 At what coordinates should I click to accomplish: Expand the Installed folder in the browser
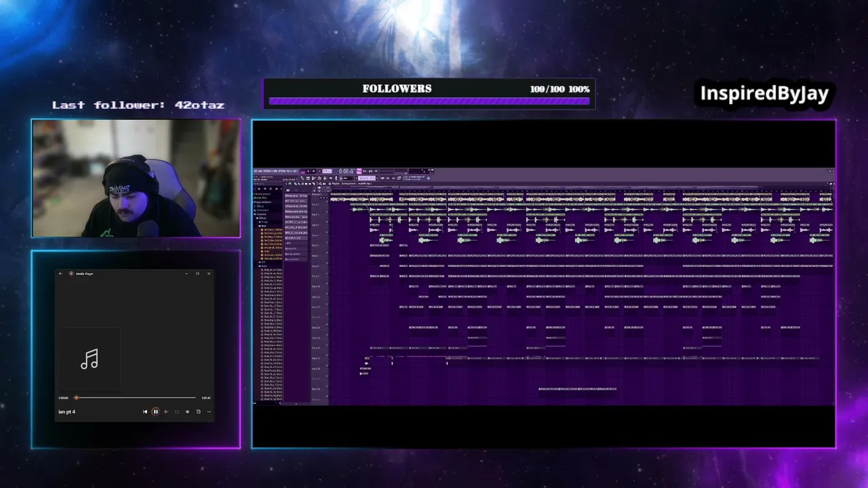(261, 214)
